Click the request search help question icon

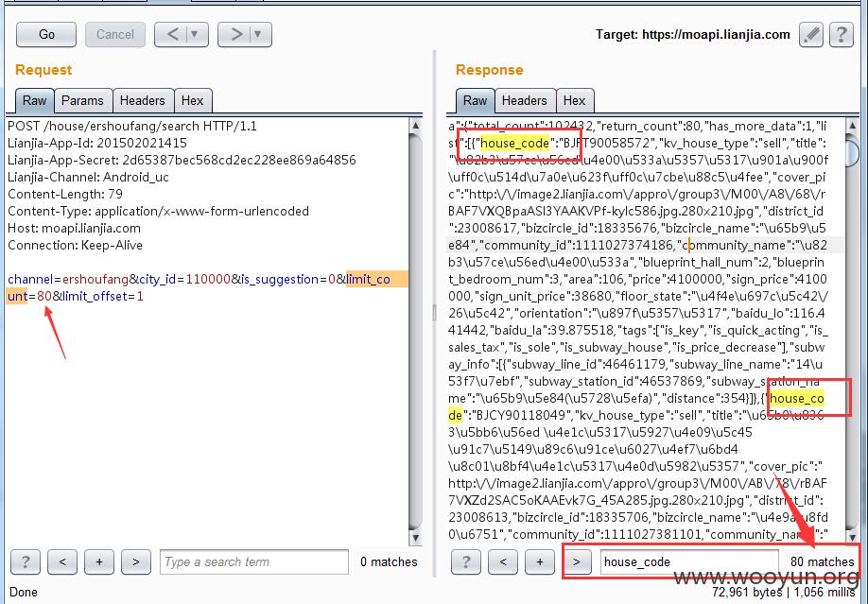pos(25,561)
